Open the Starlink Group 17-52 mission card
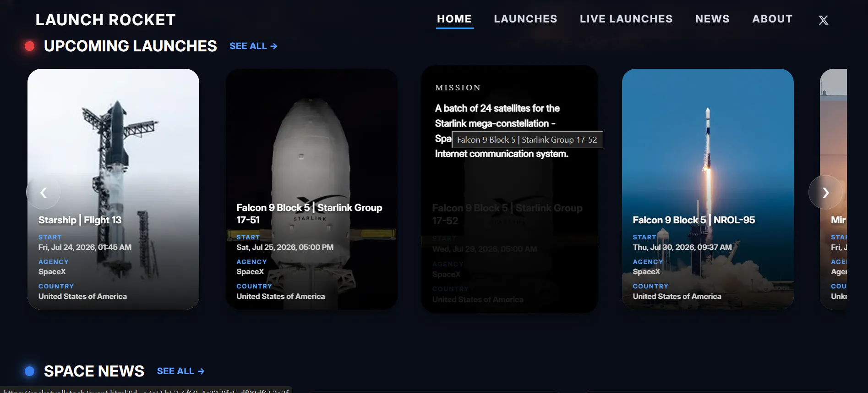Viewport: 868px width, 393px height. pos(509,189)
